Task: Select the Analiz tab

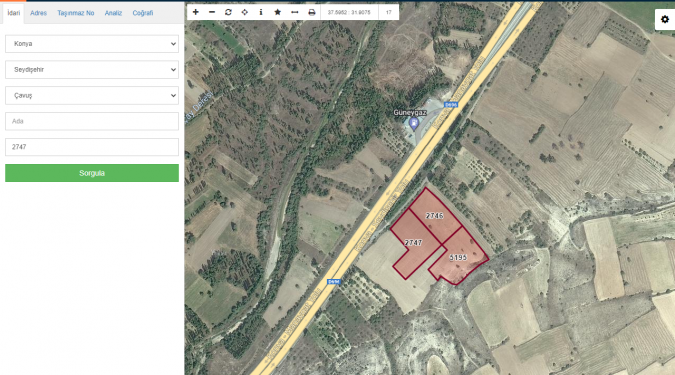Action: [x=113, y=13]
